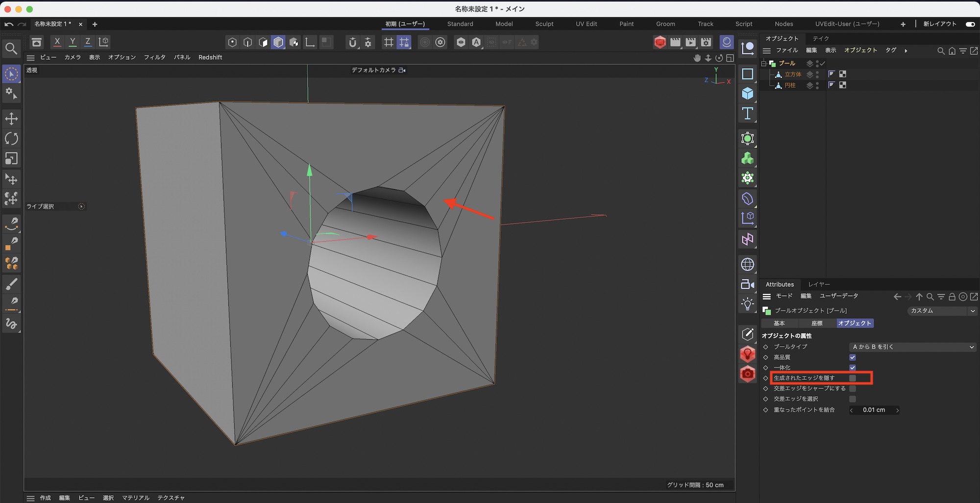The height and width of the screenshot is (503, 980).
Task: Collapse the ブール object tree
Action: point(763,64)
